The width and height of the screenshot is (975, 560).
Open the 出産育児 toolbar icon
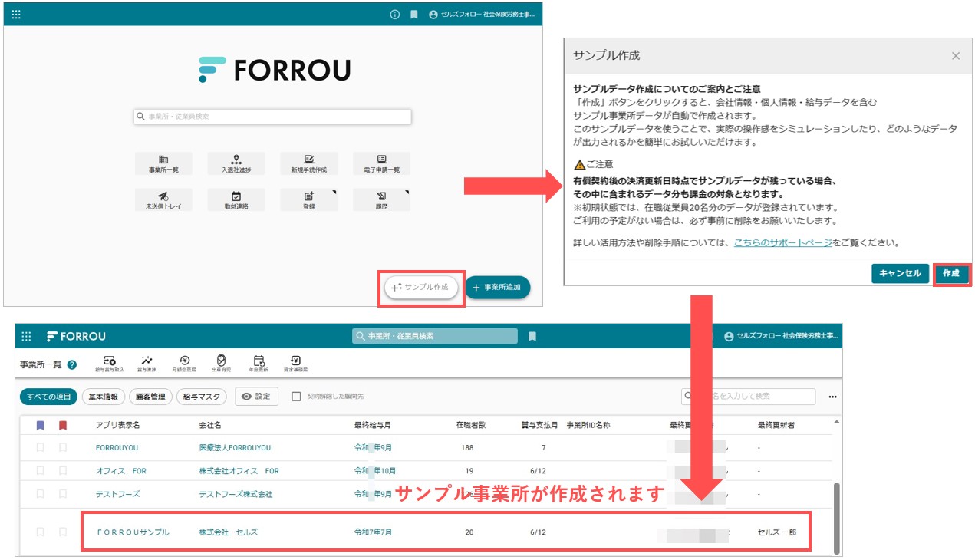pos(221,363)
